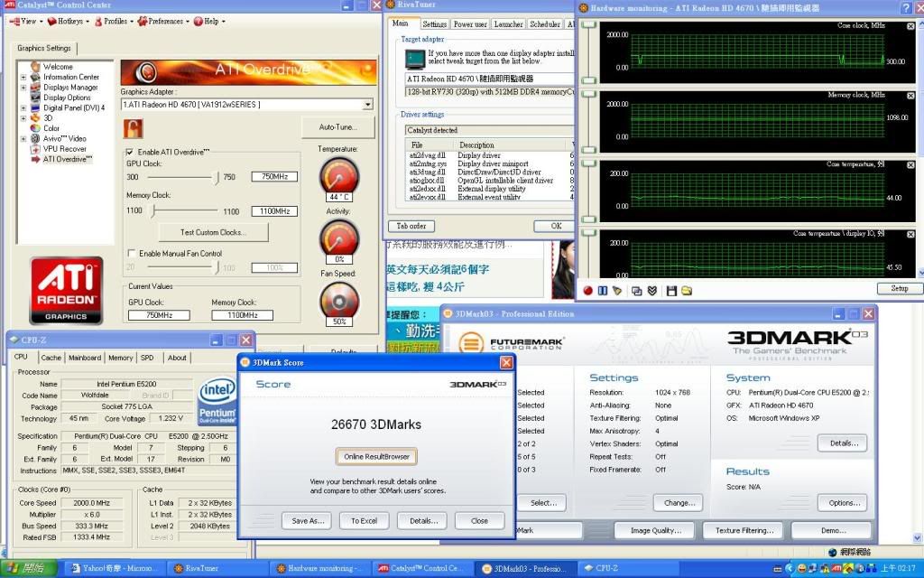Click Change in 3DMark03 Settings

point(679,503)
